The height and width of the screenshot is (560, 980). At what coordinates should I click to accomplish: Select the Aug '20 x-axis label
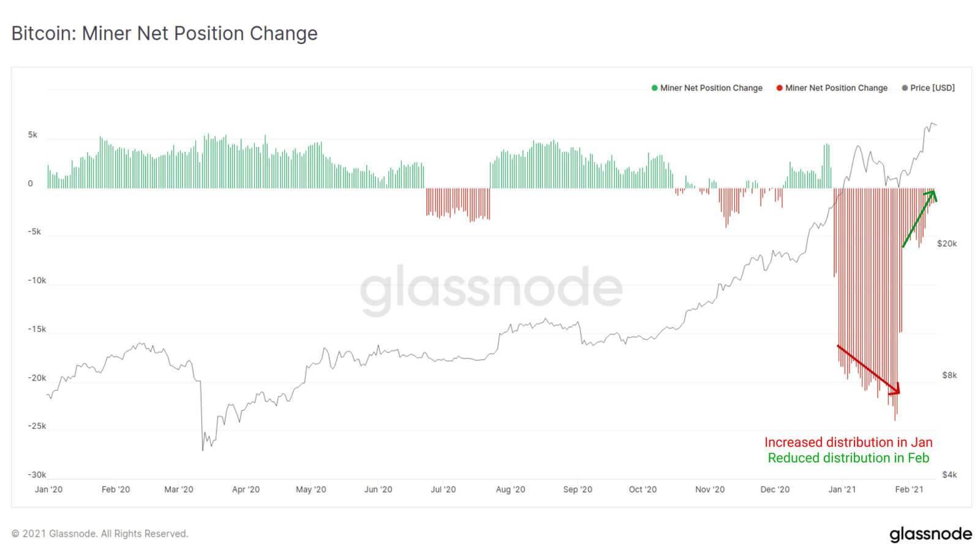(x=510, y=490)
